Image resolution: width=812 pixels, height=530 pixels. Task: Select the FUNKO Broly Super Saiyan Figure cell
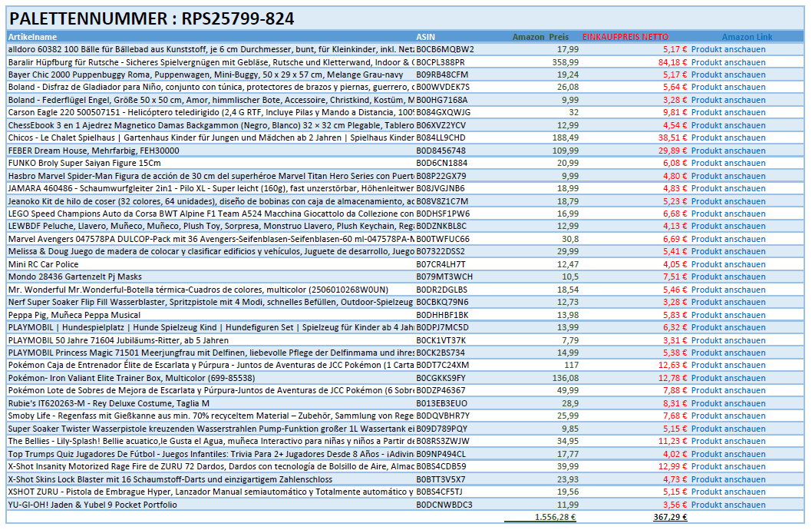84,163
